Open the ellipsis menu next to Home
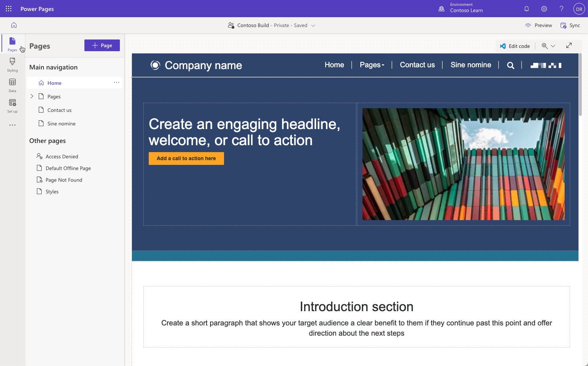This screenshot has height=366, width=588. coord(117,83)
